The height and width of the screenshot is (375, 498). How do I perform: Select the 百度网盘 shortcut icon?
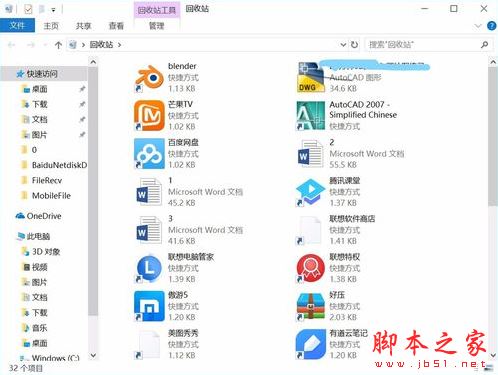(x=149, y=154)
